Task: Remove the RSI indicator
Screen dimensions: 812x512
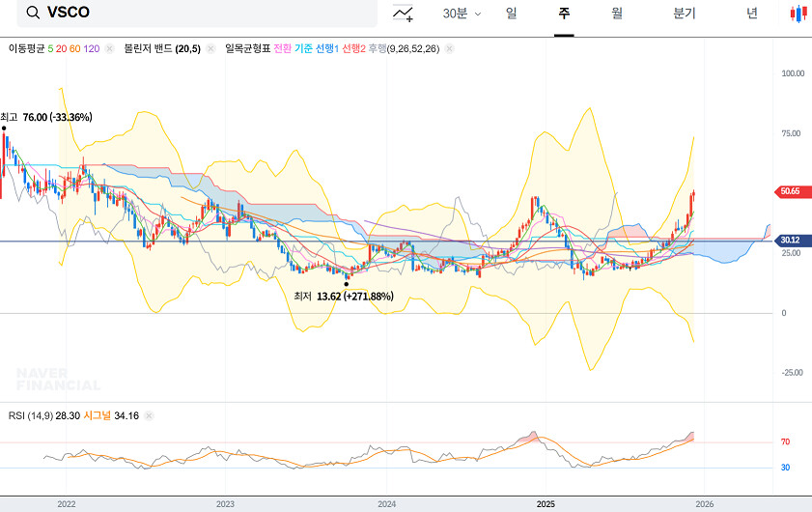Action: click(149, 415)
